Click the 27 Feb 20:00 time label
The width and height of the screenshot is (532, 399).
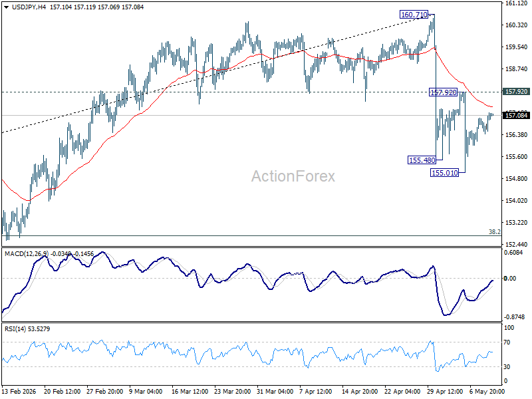[105, 392]
